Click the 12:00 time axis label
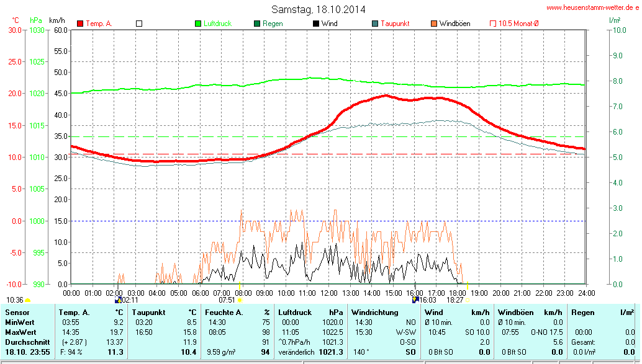 [329, 293]
